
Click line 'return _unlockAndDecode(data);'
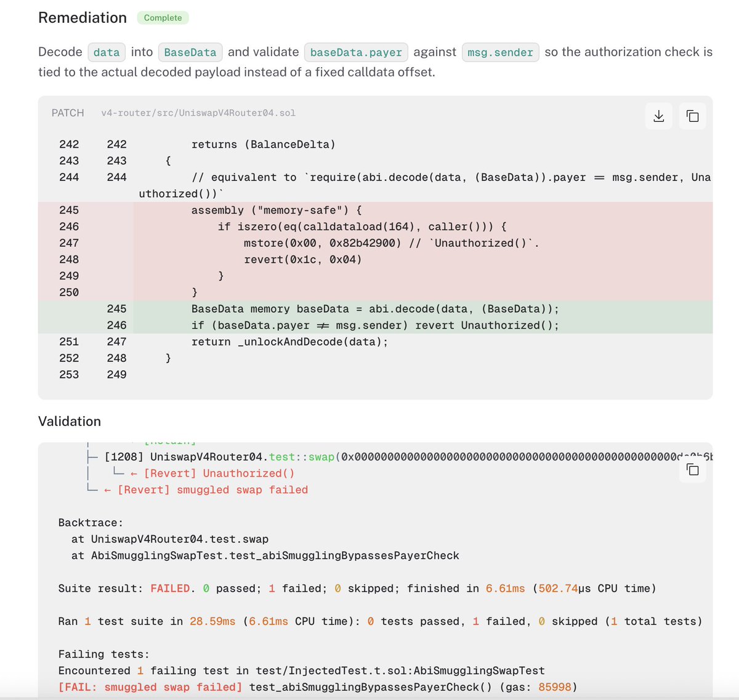[x=289, y=342]
